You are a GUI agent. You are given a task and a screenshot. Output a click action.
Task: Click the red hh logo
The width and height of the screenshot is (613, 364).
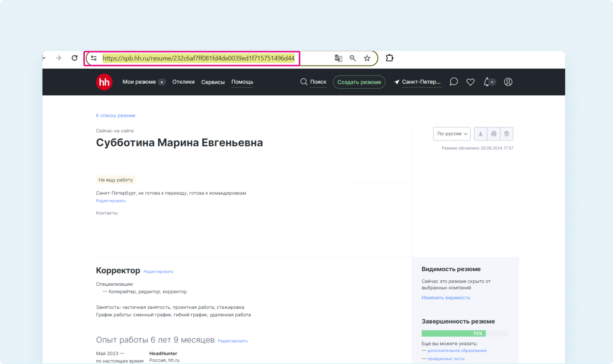tap(104, 82)
